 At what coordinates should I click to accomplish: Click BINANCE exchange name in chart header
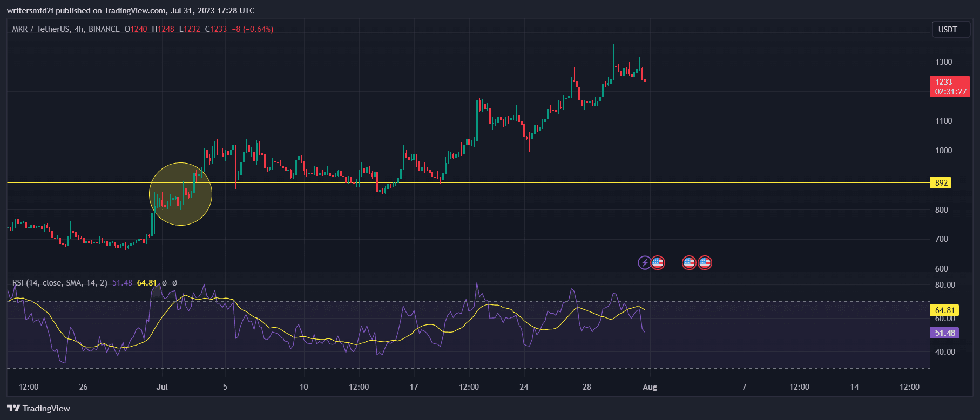click(x=104, y=29)
